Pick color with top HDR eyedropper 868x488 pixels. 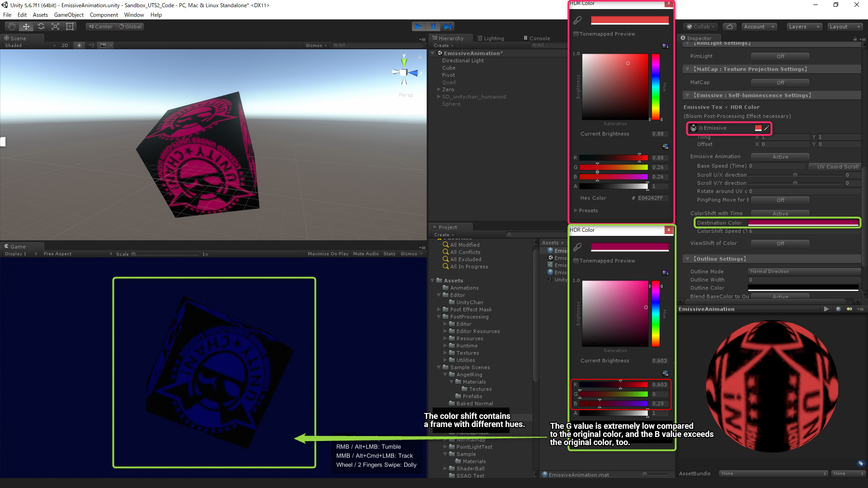click(577, 20)
